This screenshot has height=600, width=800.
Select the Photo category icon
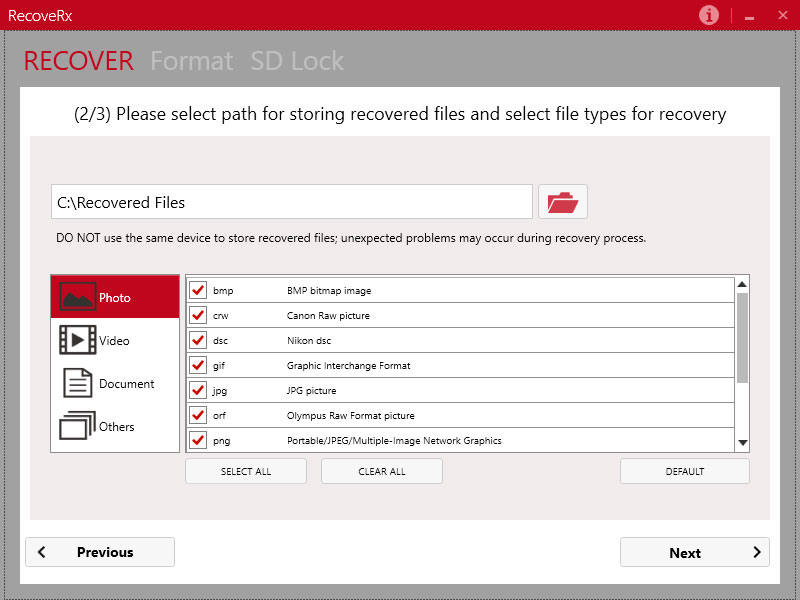coord(78,297)
